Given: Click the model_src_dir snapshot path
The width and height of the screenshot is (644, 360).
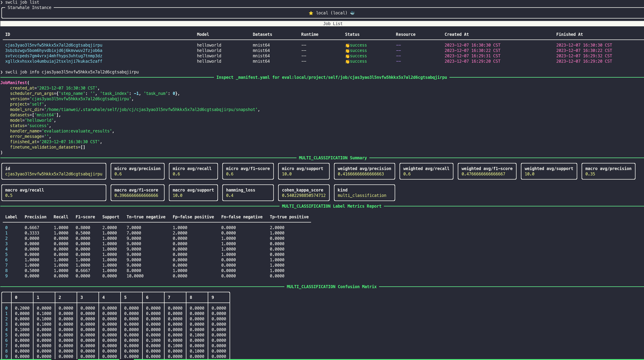Looking at the screenshot, I should (151, 110).
